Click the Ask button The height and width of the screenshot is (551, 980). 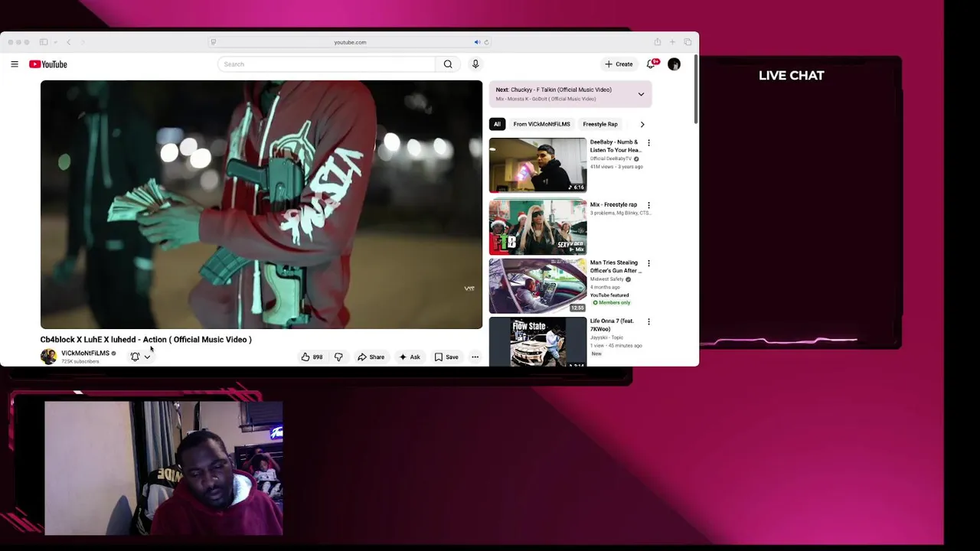pos(410,357)
